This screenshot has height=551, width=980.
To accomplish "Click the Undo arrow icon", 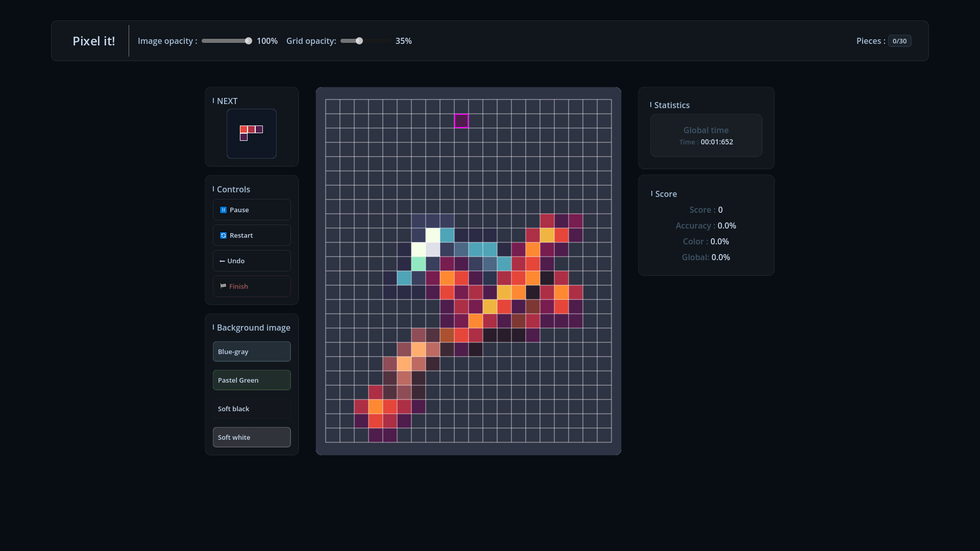I will pos(223,261).
